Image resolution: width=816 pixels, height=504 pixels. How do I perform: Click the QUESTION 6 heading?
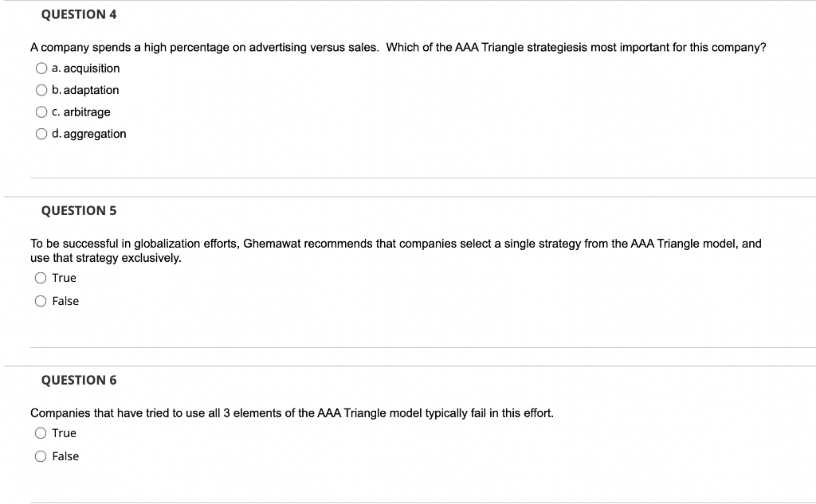[79, 380]
